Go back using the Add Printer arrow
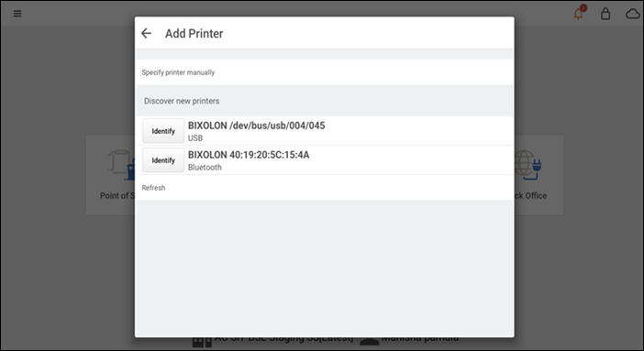The width and height of the screenshot is (644, 351). [x=146, y=33]
